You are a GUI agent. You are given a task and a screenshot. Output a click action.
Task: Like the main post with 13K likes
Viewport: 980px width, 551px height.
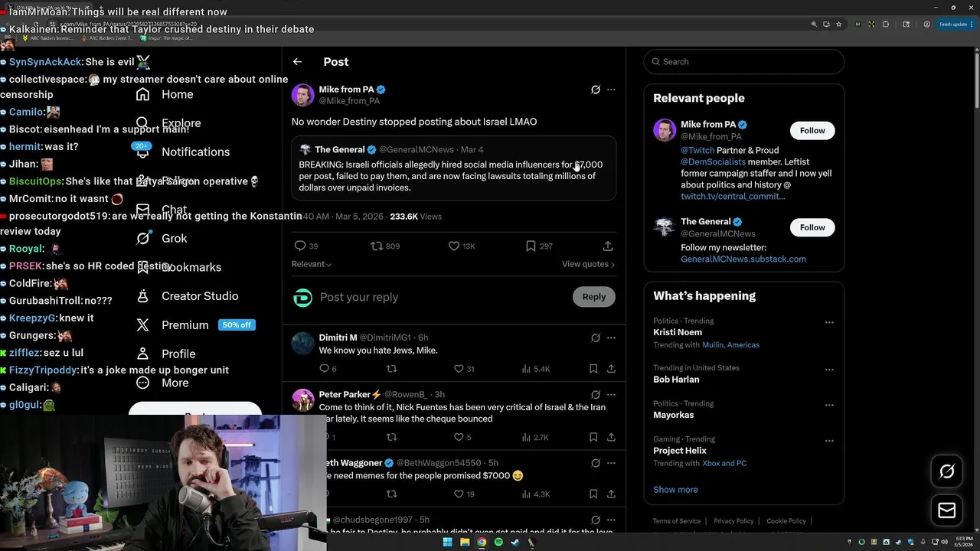[454, 246]
